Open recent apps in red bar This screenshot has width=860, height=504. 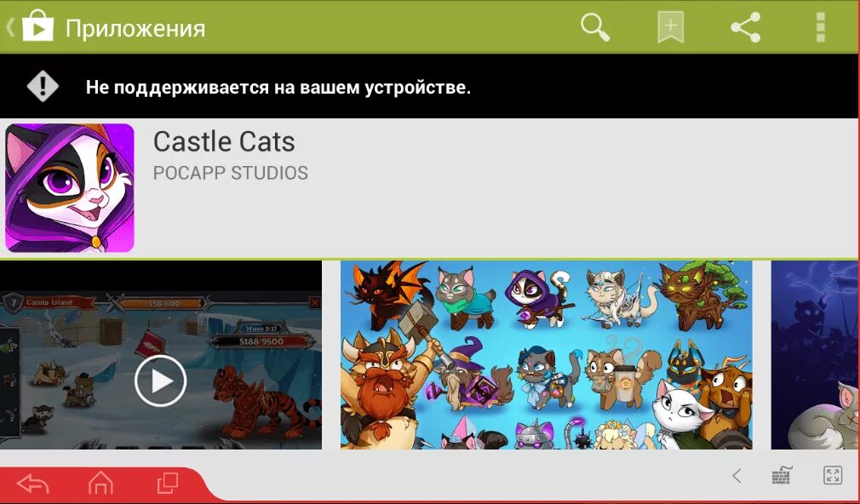tap(167, 484)
